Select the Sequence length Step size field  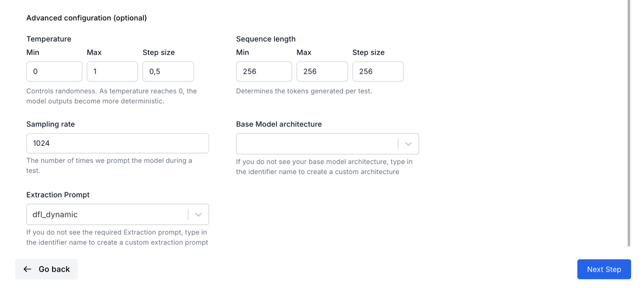(378, 72)
